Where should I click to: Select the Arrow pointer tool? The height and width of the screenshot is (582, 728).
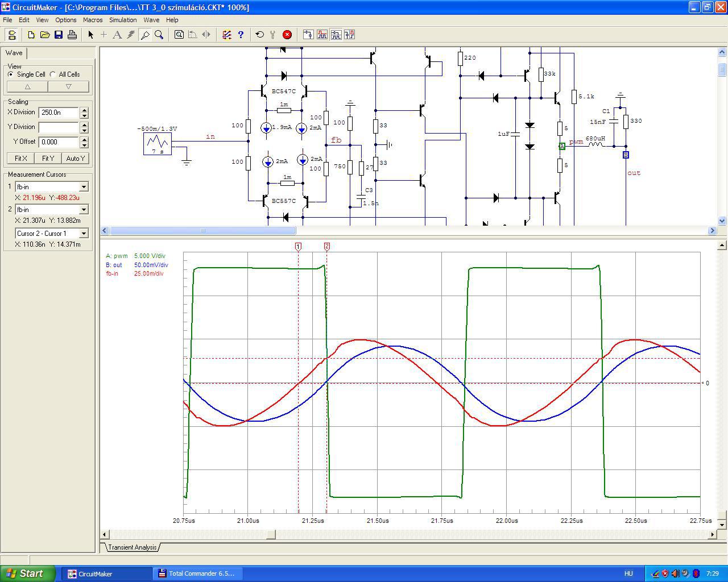point(90,35)
